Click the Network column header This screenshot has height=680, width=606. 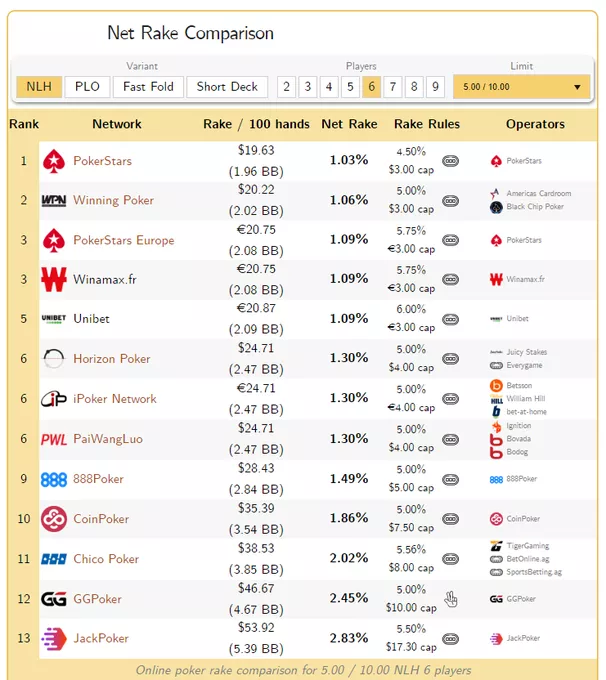click(x=117, y=124)
